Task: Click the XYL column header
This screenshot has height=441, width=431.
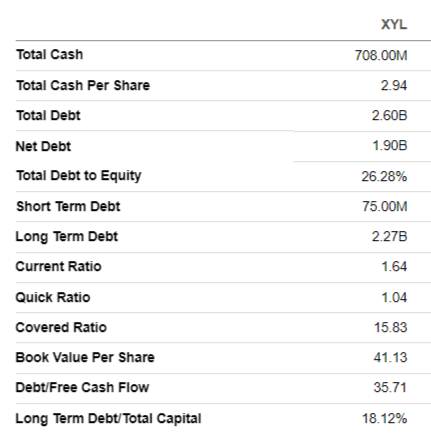Action: pos(394,24)
